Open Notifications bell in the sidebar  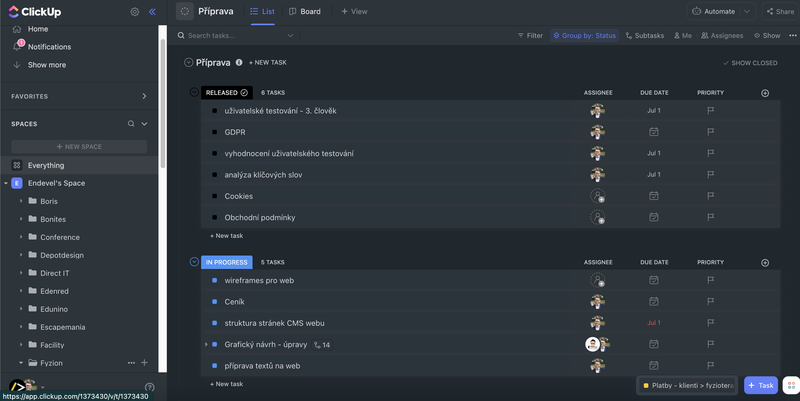[x=18, y=47]
